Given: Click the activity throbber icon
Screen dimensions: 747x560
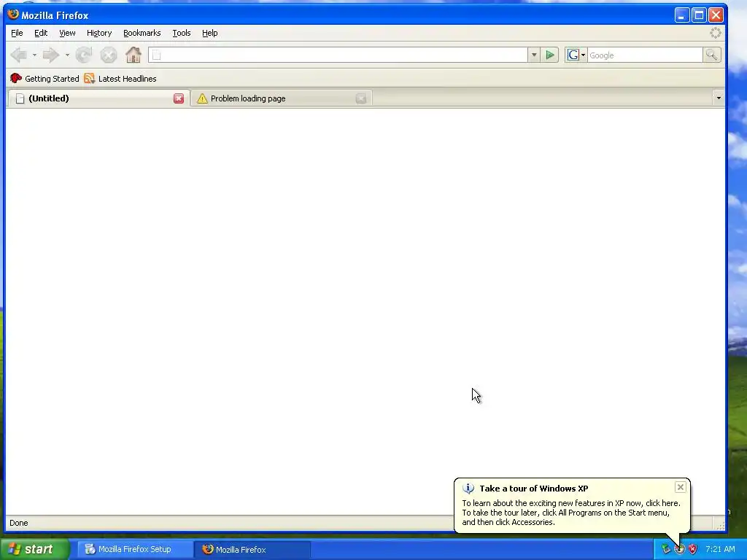Looking at the screenshot, I should coord(716,33).
